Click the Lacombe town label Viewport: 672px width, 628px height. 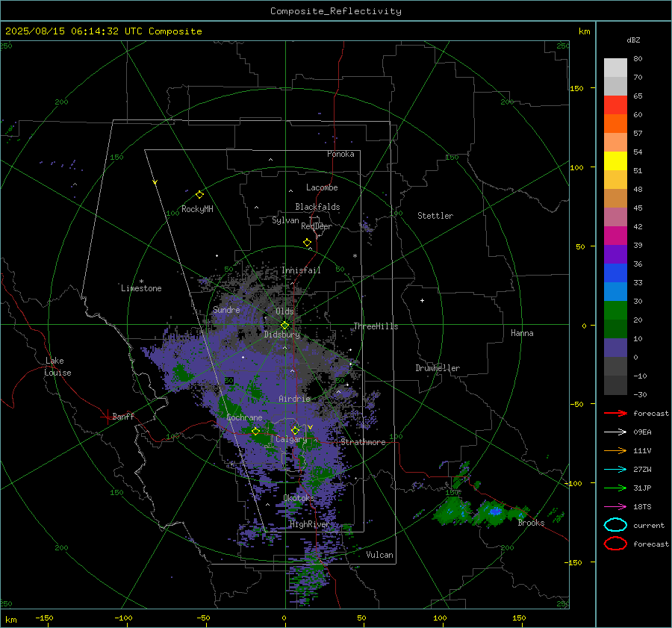click(322, 187)
